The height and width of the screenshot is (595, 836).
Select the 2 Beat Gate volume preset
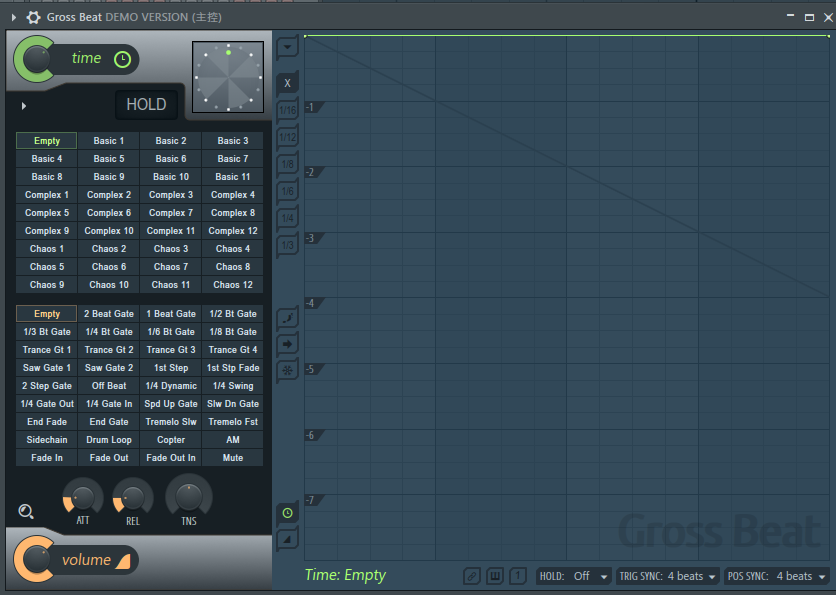click(x=108, y=313)
